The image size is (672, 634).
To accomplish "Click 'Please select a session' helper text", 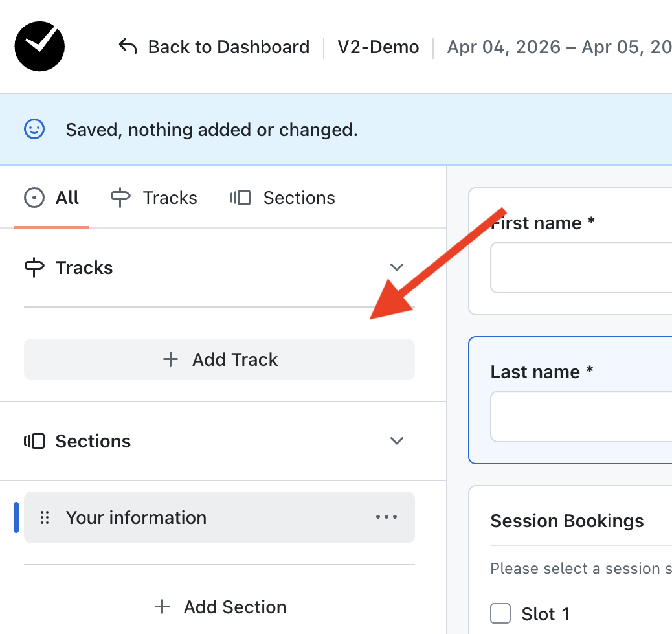I will (581, 569).
